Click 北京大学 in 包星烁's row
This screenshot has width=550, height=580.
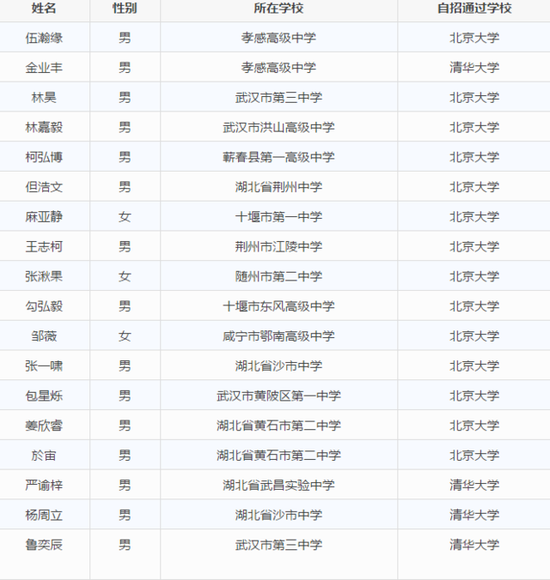tap(474, 396)
